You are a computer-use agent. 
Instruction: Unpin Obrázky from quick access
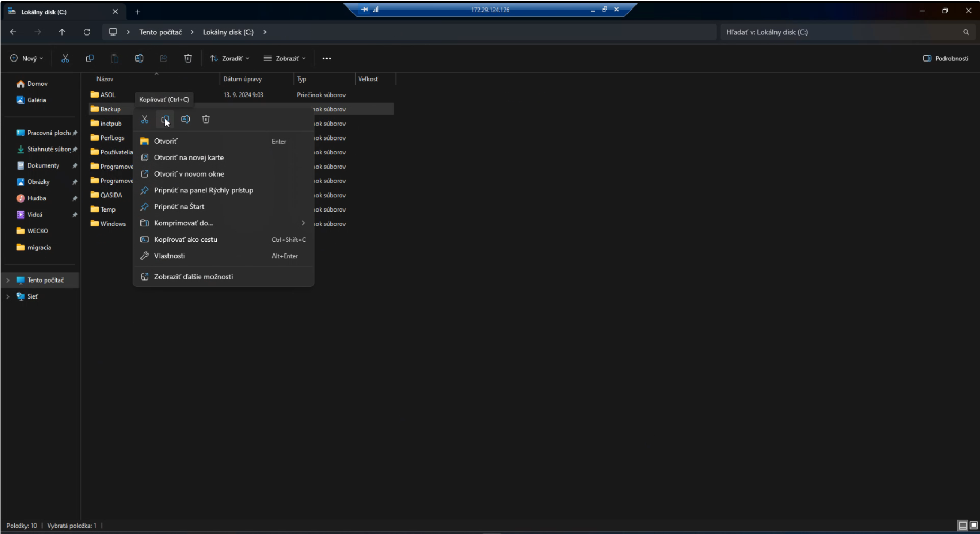pyautogui.click(x=75, y=182)
